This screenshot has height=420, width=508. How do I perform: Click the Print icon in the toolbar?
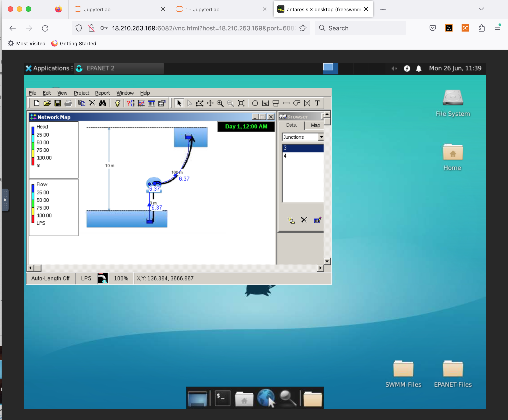68,103
